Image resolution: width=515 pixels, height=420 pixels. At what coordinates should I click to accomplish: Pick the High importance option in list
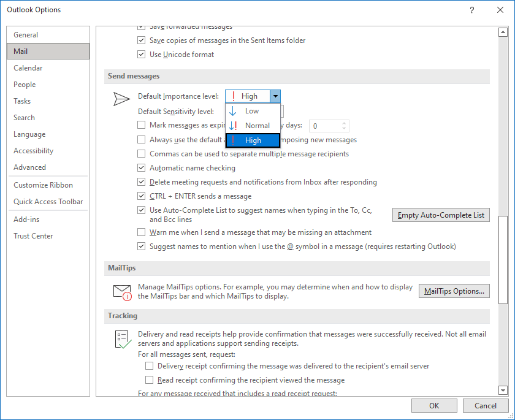pos(253,140)
